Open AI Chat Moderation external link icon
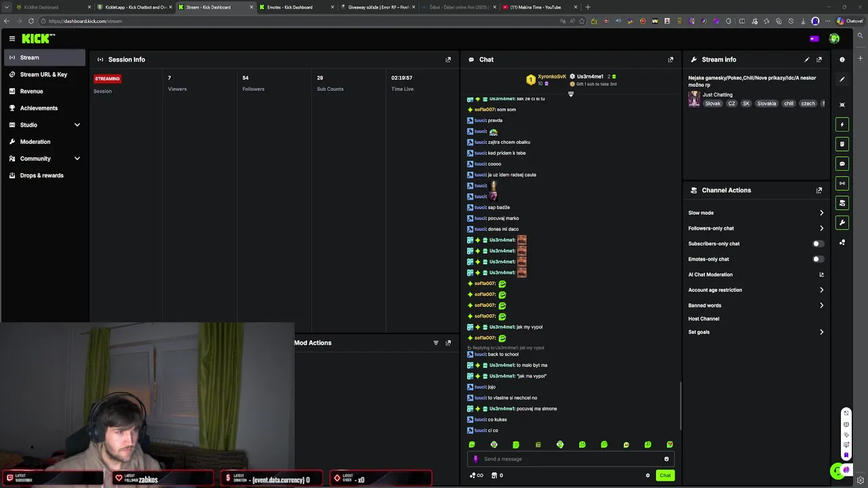The image size is (868, 488). click(x=821, y=274)
